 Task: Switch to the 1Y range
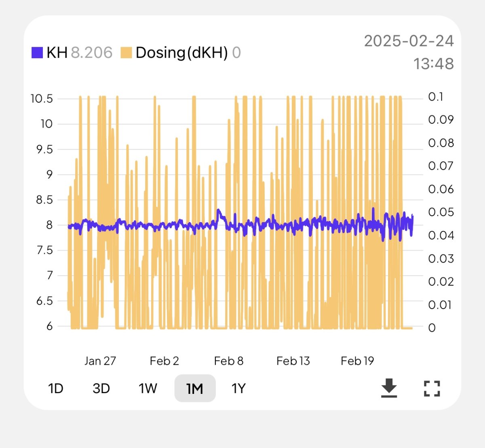click(238, 388)
